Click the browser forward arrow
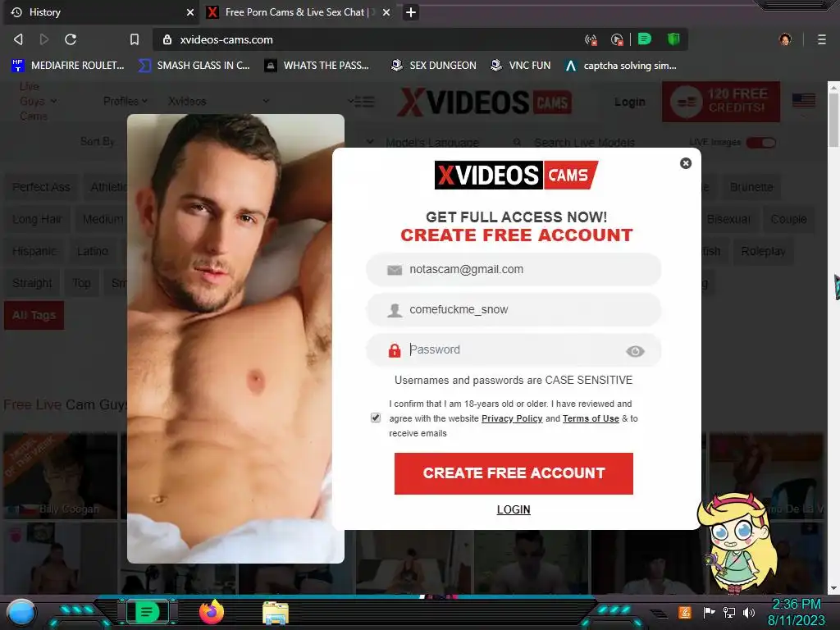 click(x=44, y=39)
